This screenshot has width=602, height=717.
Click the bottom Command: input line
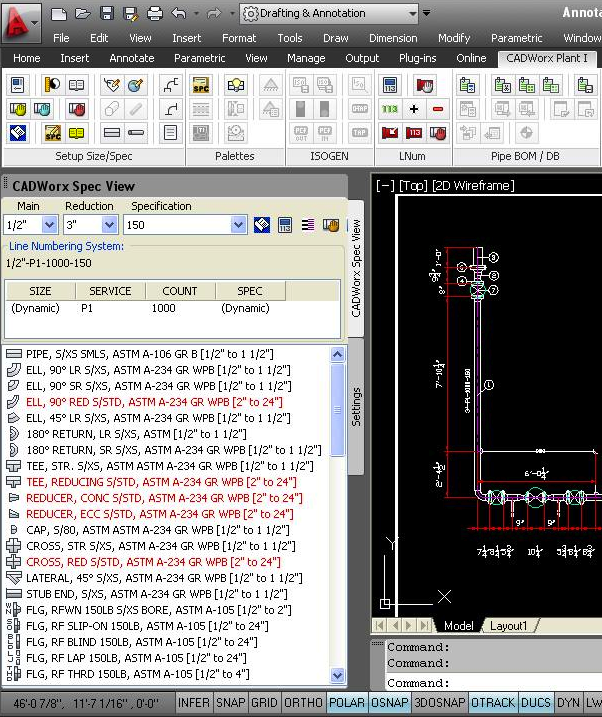coord(494,683)
